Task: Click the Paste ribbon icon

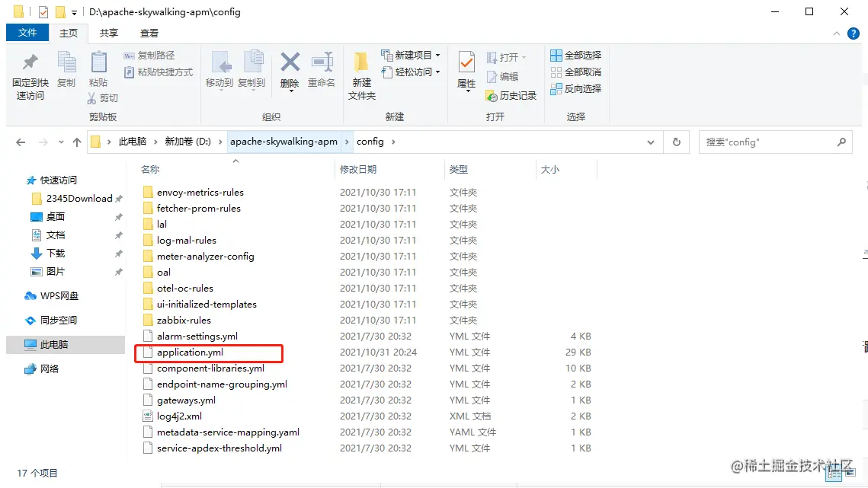Action: click(98, 62)
